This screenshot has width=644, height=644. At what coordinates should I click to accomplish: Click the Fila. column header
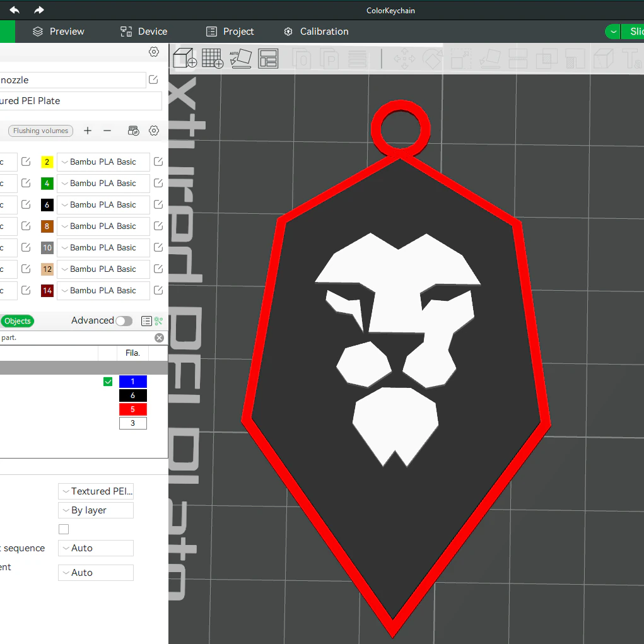(132, 353)
